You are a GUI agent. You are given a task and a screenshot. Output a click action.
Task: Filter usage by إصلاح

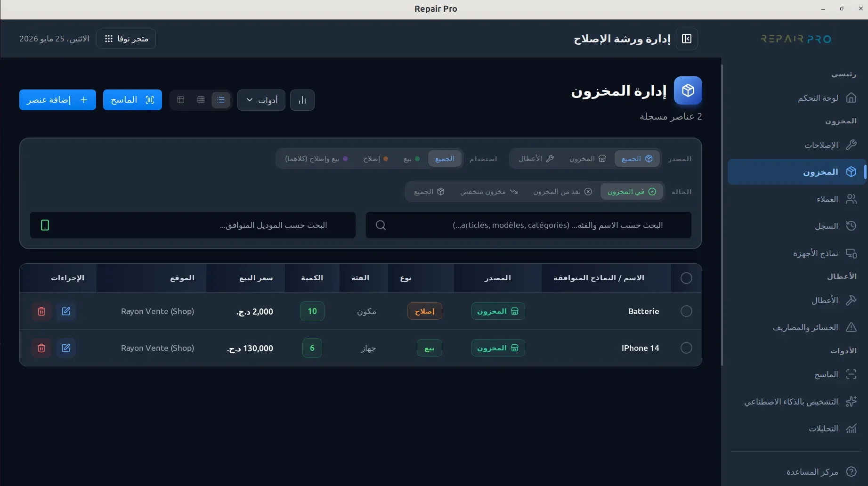(375, 159)
